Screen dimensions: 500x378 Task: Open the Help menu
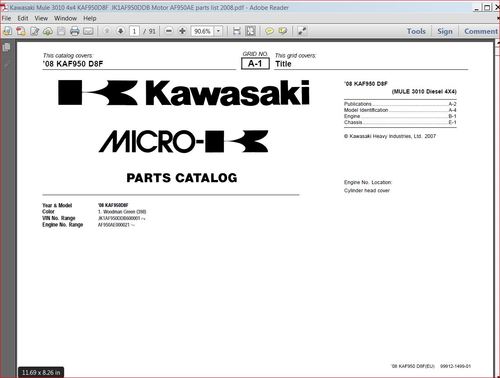click(x=90, y=18)
